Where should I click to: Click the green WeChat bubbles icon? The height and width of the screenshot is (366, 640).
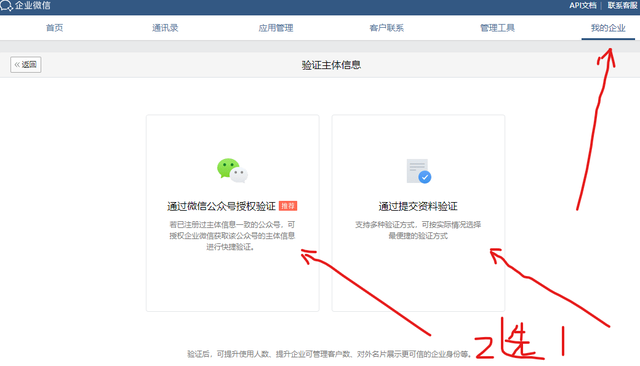tap(232, 170)
